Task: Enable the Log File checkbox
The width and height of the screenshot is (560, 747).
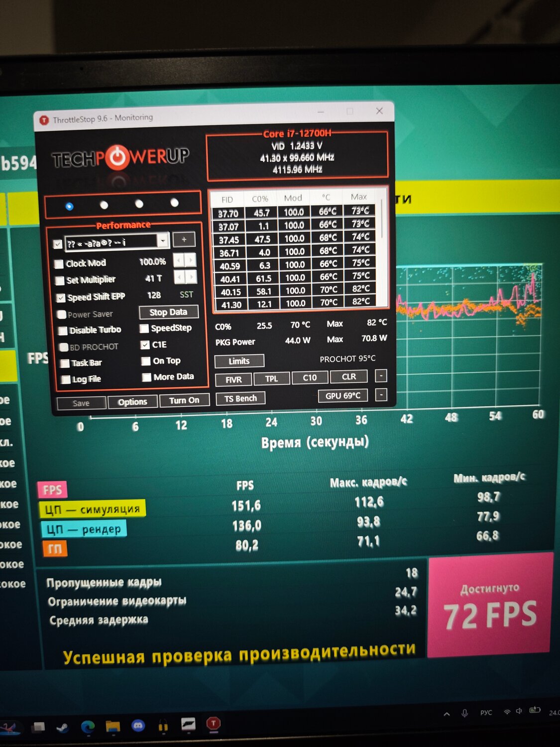Action: coord(66,380)
